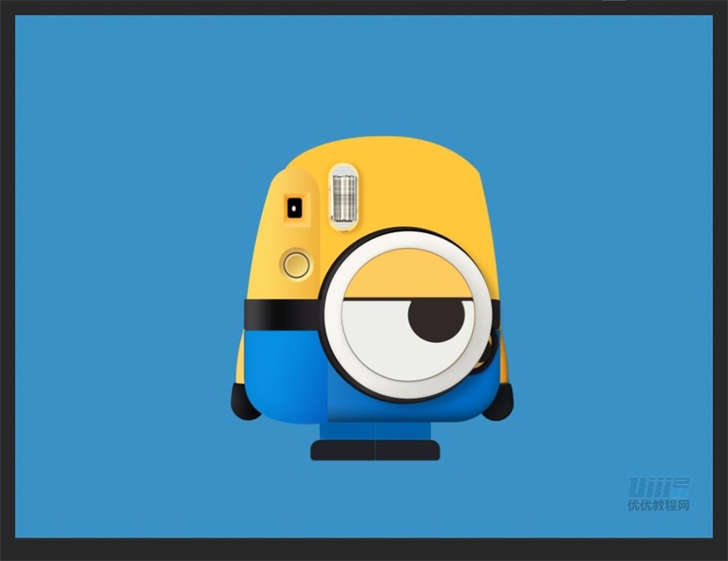The image size is (728, 561).
Task: Click the black base foot under the camera
Action: (375, 450)
